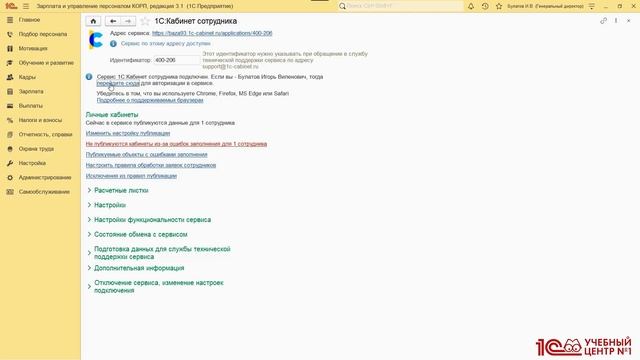Open the notifications bell icon
Viewport: 640px width, 360px height.
tap(471, 6)
